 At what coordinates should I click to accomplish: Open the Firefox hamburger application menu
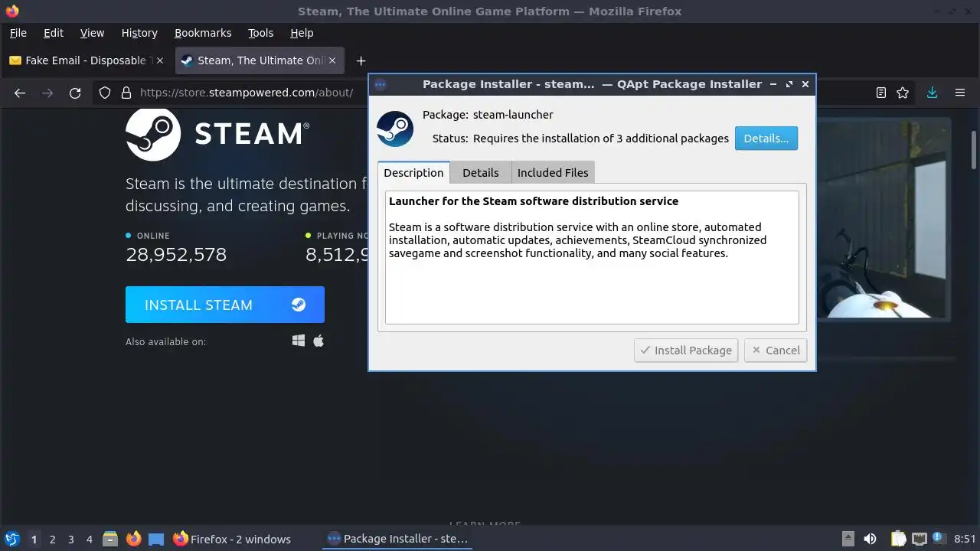(x=959, y=93)
